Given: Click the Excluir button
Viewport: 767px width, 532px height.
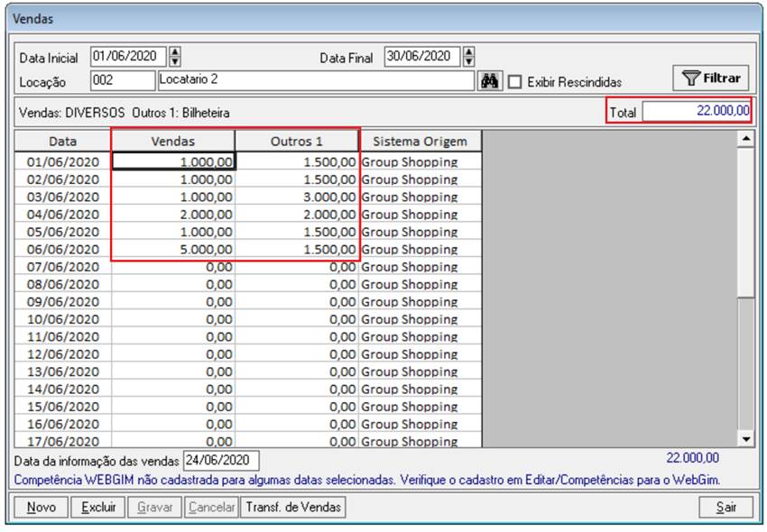Looking at the screenshot, I should click(x=98, y=507).
